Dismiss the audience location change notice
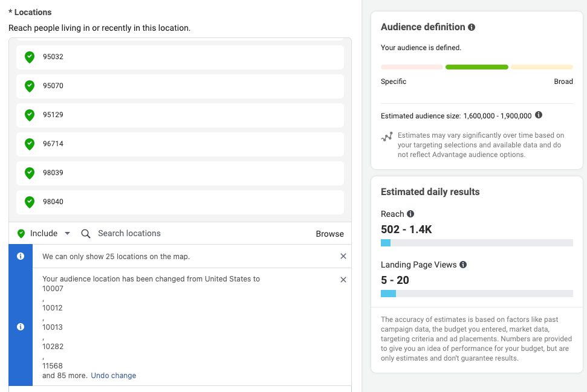 [x=343, y=280]
